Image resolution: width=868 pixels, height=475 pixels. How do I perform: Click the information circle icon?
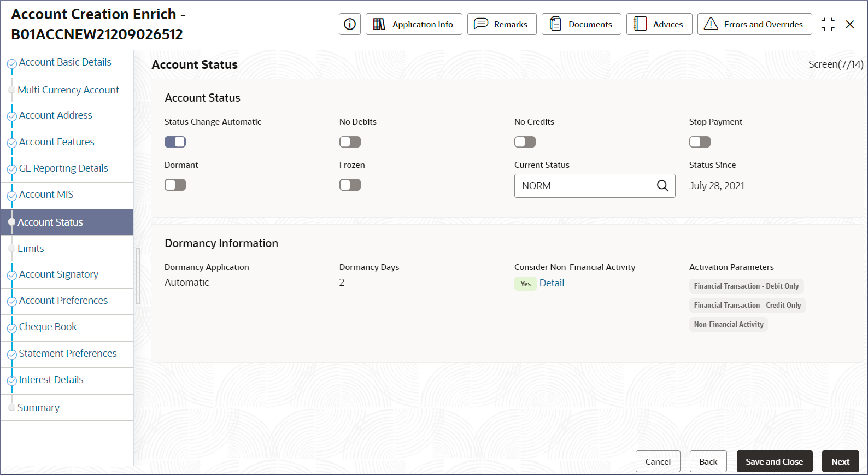point(350,24)
